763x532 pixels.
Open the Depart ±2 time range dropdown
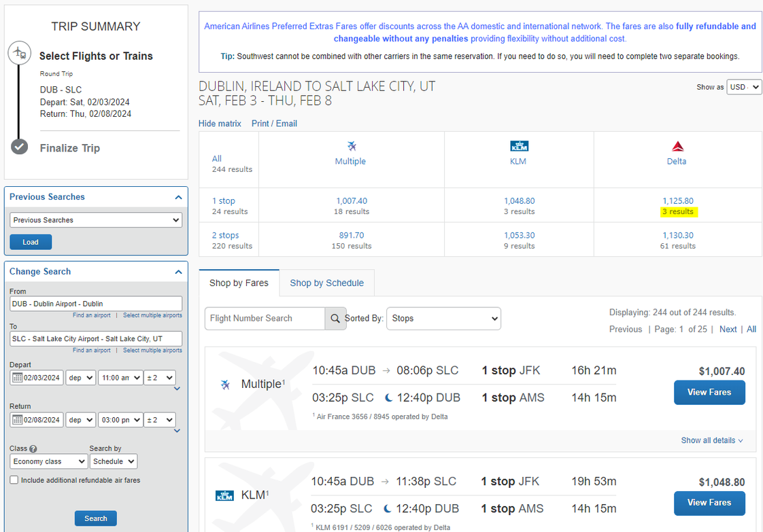click(160, 378)
